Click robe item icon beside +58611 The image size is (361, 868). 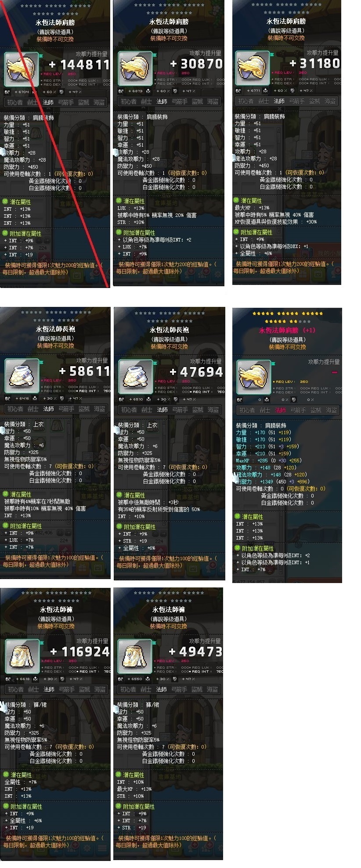click(22, 376)
